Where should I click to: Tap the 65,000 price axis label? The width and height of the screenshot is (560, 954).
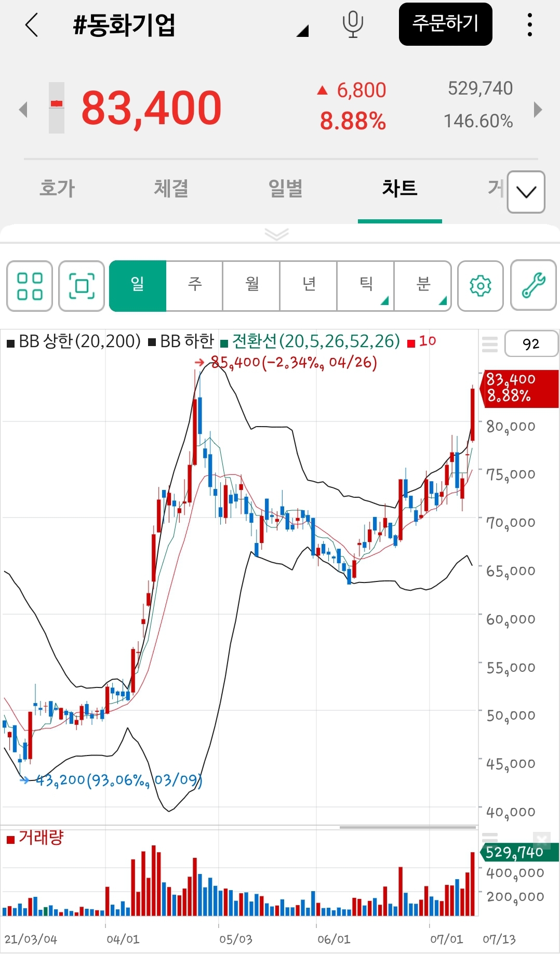511,571
